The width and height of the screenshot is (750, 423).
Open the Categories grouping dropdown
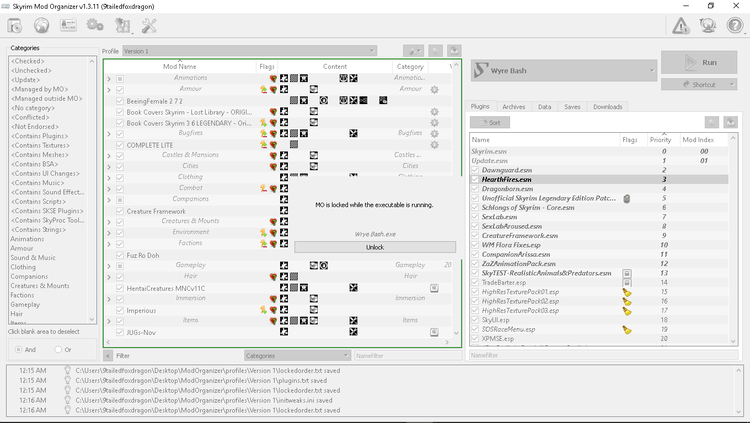[x=297, y=356]
